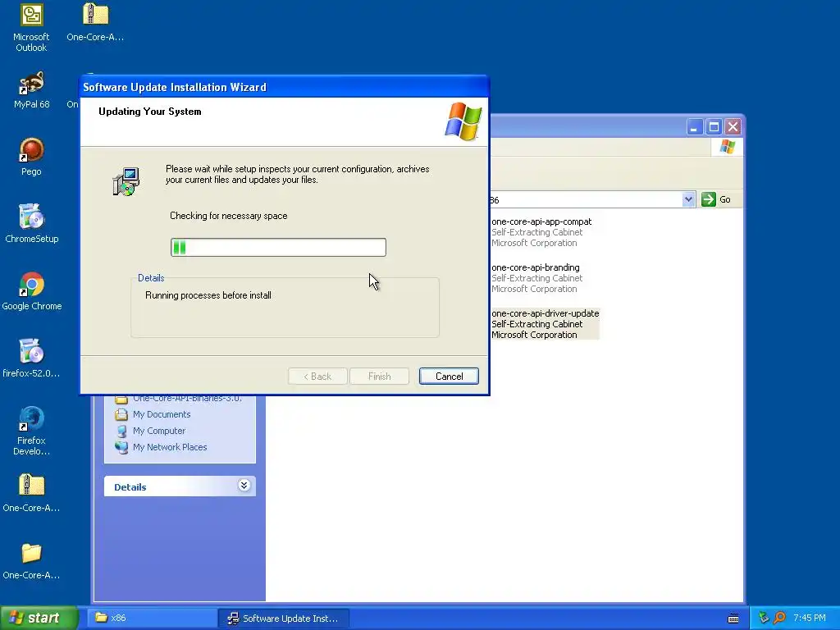
Task: Click the disabled Finish button
Action: click(379, 376)
